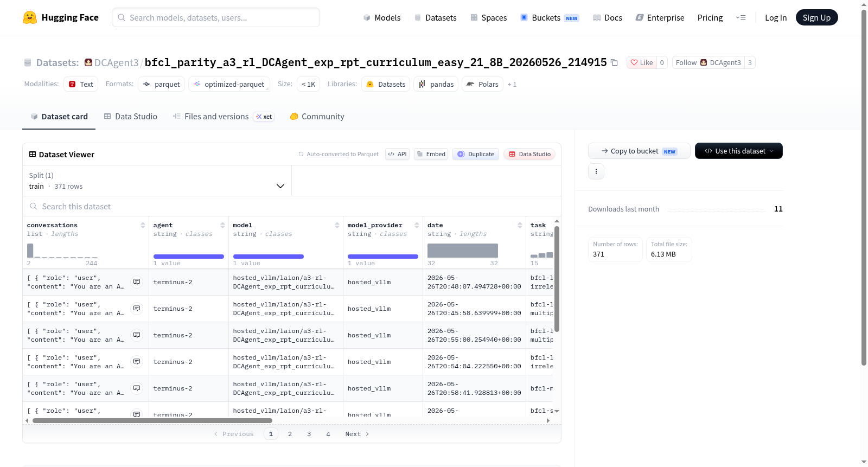868x467 pixels.
Task: Click the API button in Dataset Viewer
Action: [x=397, y=154]
